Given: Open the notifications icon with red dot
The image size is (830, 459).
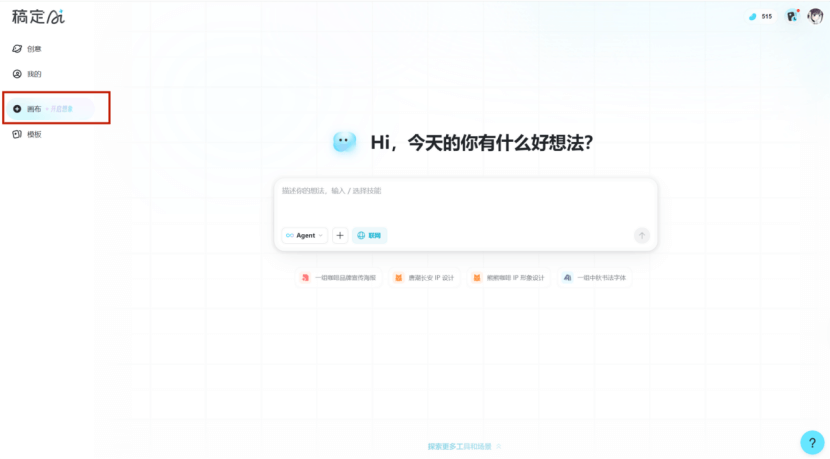Looking at the screenshot, I should coord(792,16).
